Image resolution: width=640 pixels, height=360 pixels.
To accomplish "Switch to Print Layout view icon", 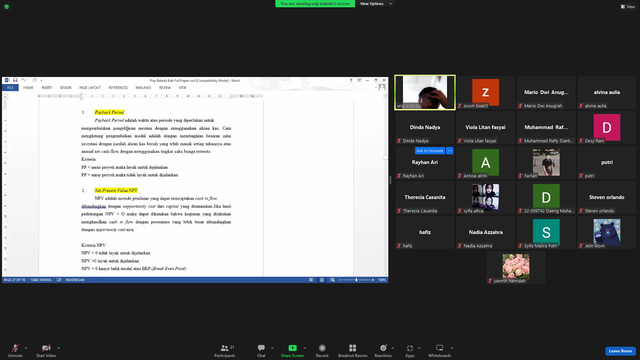I will pos(322,280).
